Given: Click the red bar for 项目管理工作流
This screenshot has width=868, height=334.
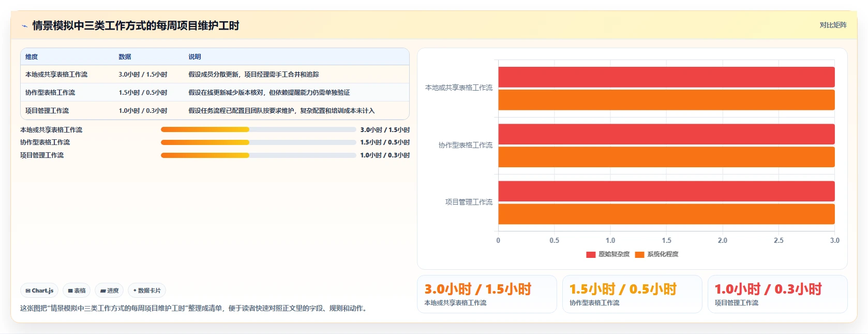Looking at the screenshot, I should click(666, 191).
